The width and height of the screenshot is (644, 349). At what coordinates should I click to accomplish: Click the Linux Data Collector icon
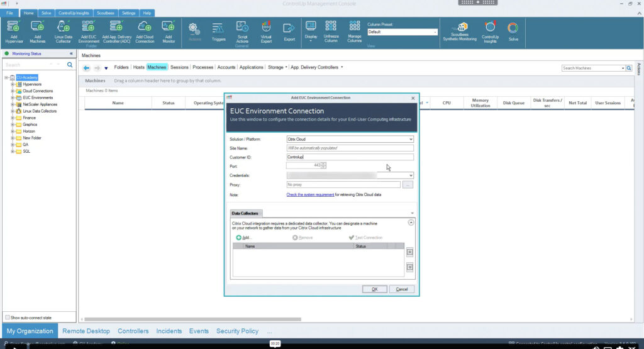pos(64,27)
